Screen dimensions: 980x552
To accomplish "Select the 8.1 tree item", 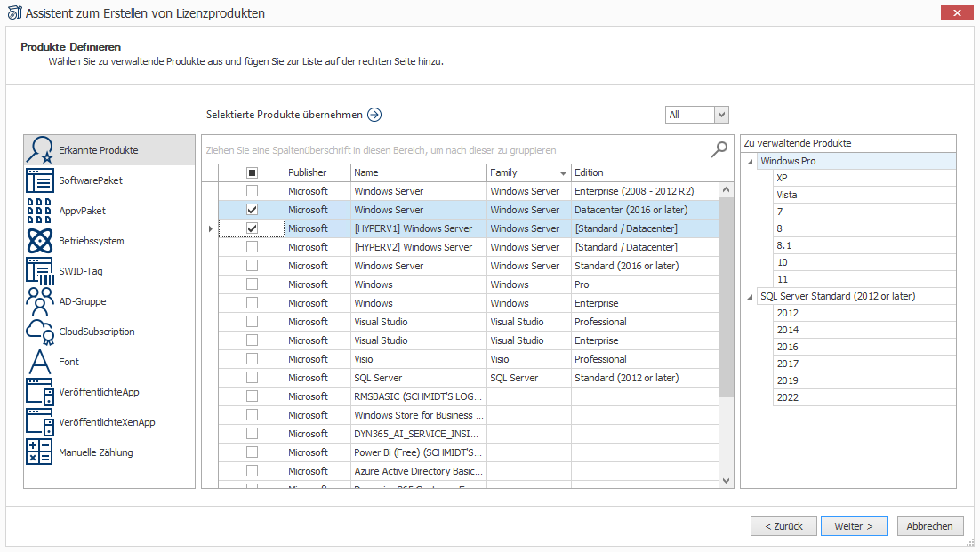I will click(864, 245).
